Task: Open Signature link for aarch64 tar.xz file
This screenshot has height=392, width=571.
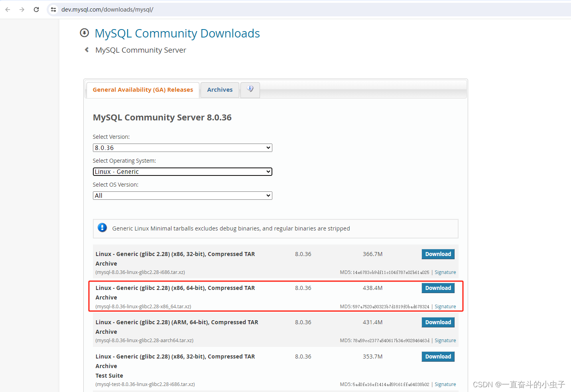Action: 445,341
